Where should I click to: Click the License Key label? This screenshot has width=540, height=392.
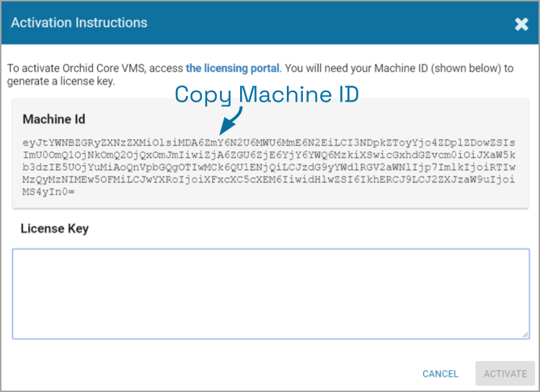tap(55, 228)
